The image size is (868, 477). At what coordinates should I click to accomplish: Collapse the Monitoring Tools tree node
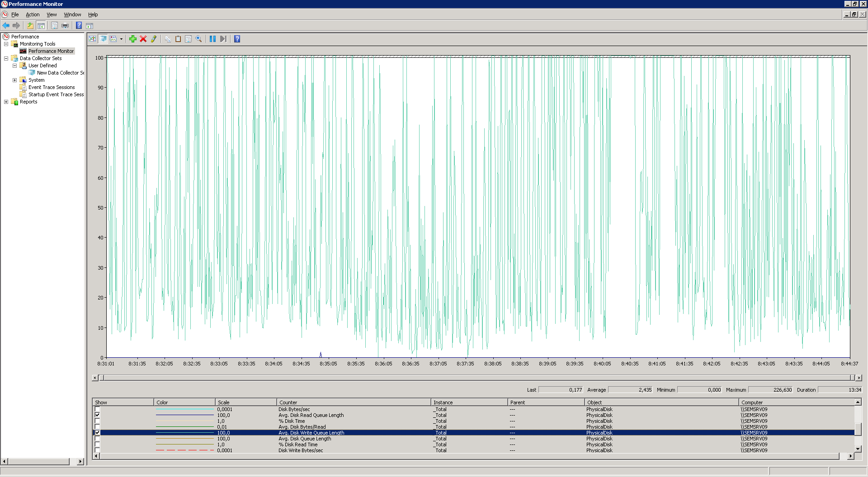(6, 44)
